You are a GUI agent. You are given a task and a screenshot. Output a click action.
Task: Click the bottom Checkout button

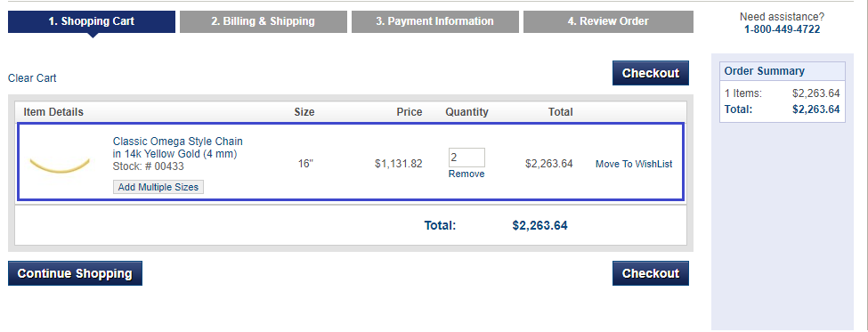(x=651, y=273)
